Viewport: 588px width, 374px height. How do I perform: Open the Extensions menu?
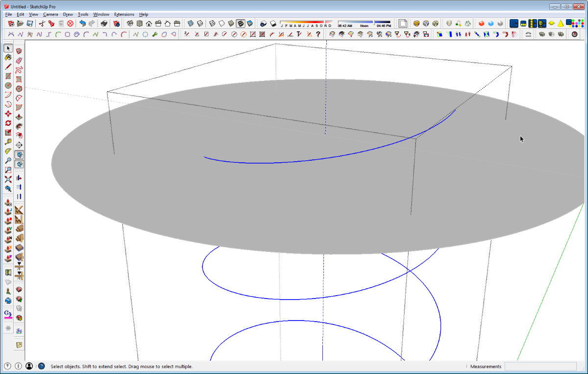[124, 14]
